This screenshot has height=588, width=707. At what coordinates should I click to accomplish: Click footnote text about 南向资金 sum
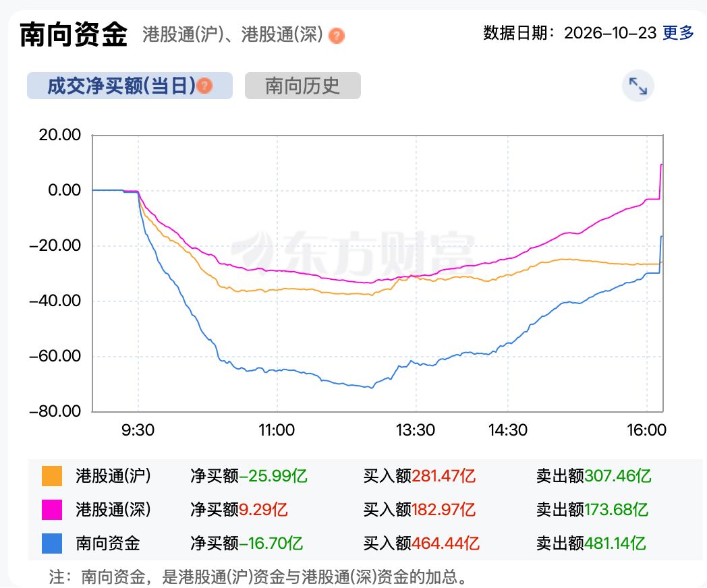258,577
